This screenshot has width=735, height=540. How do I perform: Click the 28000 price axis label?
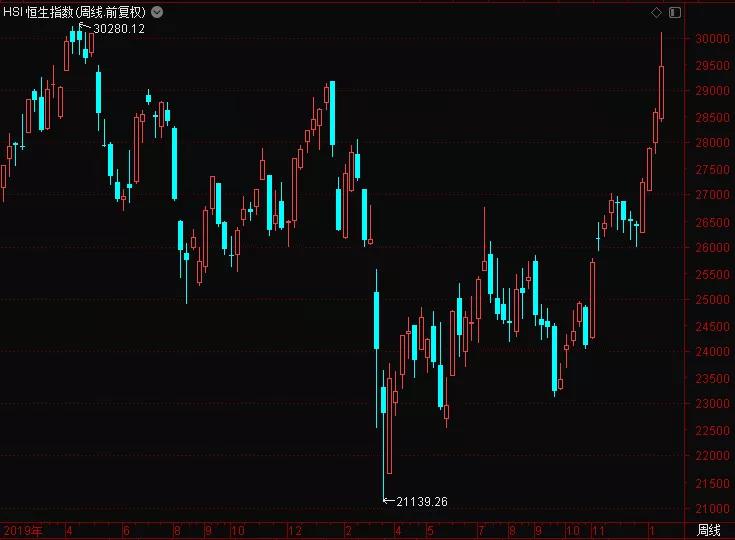tap(712, 143)
